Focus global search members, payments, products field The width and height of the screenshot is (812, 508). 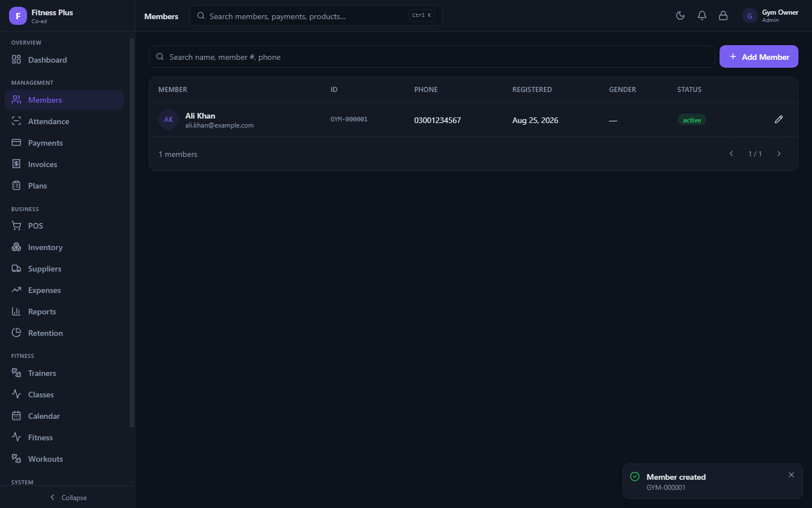315,16
